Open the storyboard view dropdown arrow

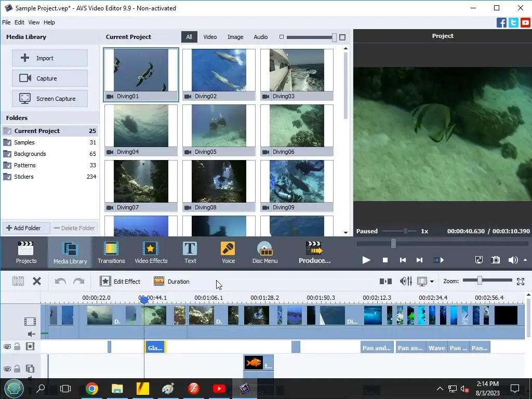click(432, 281)
